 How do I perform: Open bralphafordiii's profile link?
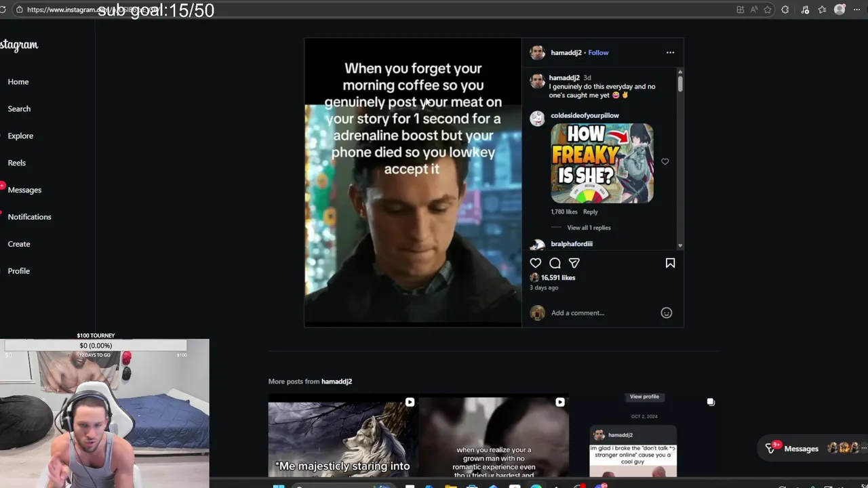(572, 244)
